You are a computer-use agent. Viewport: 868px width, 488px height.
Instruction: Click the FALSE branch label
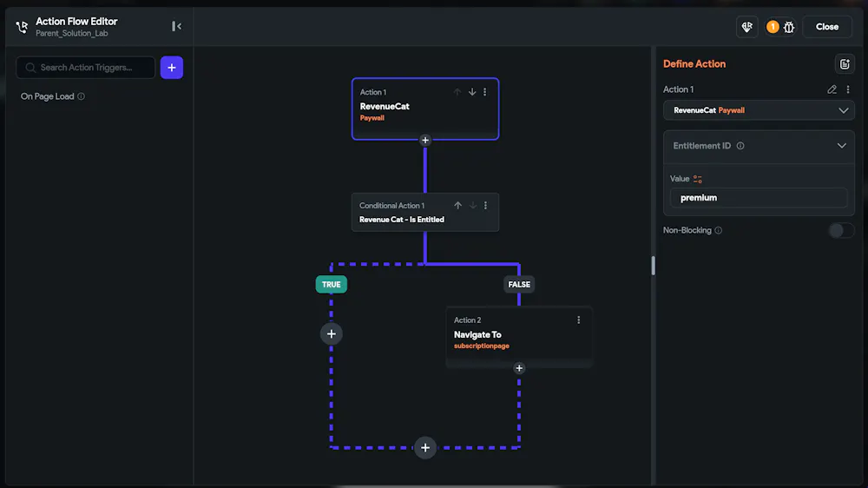click(x=519, y=284)
